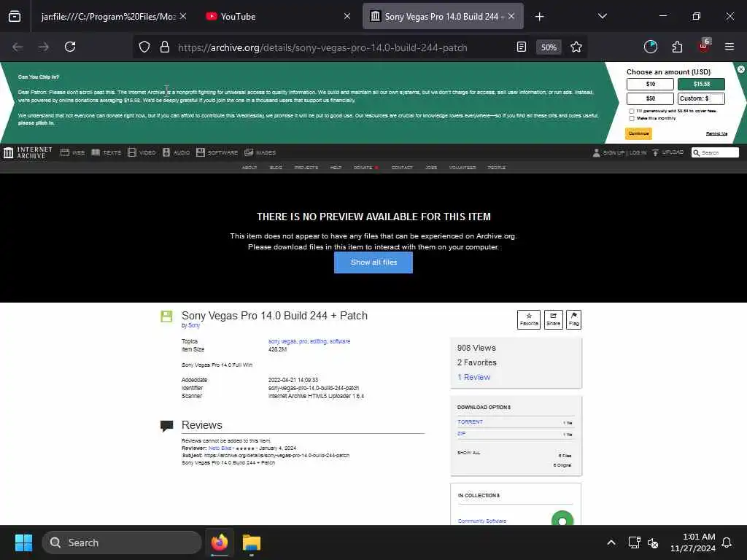Favorite this item with the star button
This screenshot has height=560, width=747.
[529, 319]
